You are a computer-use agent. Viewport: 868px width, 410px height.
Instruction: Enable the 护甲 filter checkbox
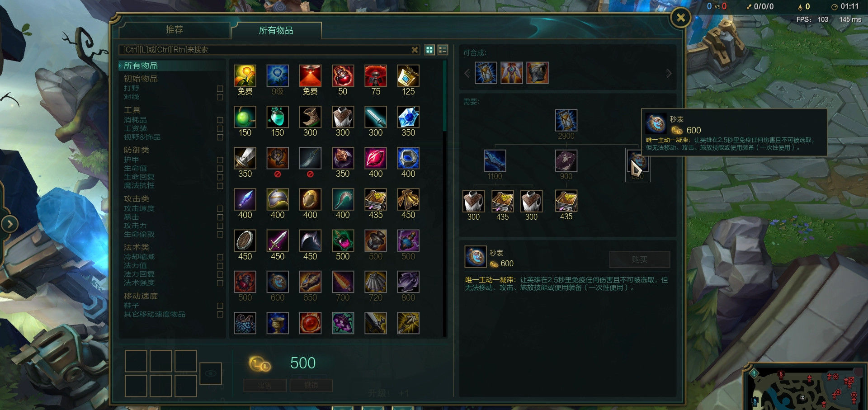point(220,160)
